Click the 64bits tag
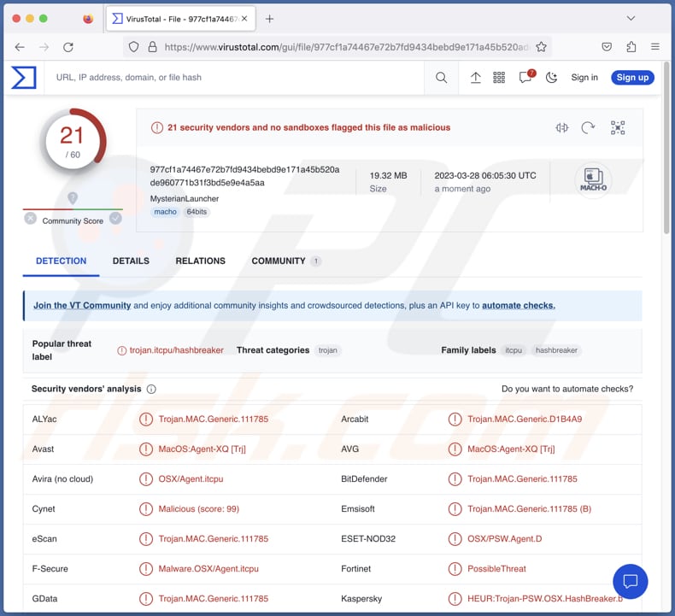Image resolution: width=675 pixels, height=616 pixels. [x=197, y=212]
